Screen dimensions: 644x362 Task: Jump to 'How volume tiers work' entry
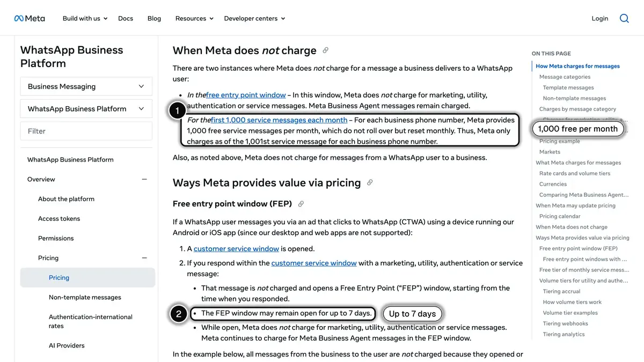[x=572, y=302]
